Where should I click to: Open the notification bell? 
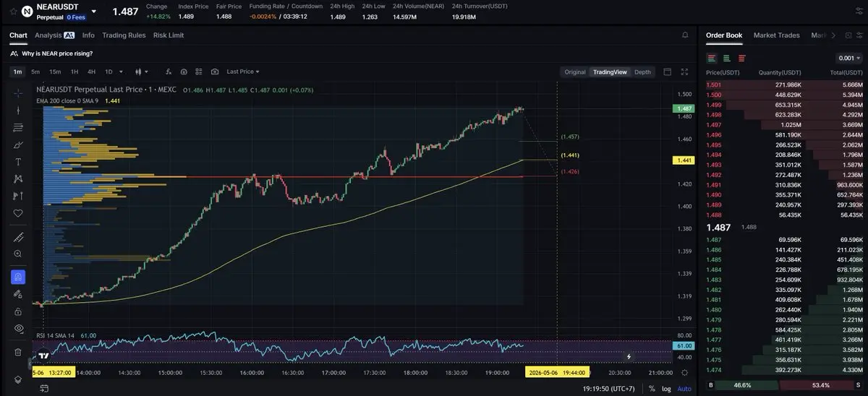pos(685,35)
